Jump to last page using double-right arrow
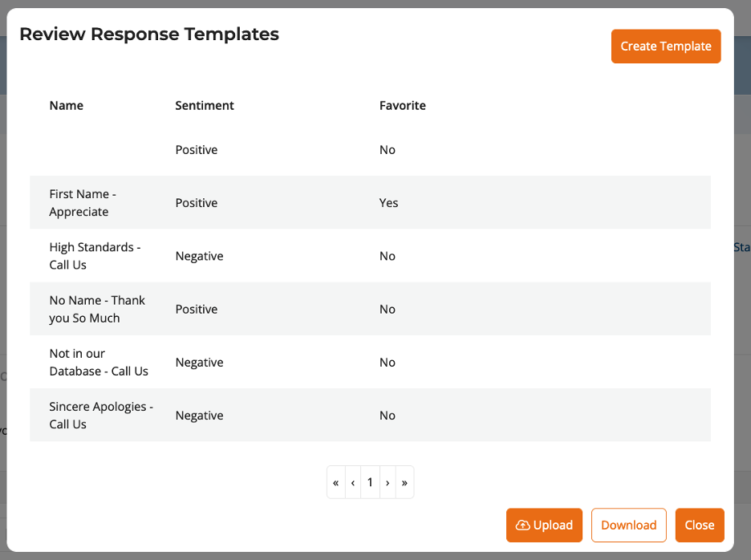 (404, 483)
